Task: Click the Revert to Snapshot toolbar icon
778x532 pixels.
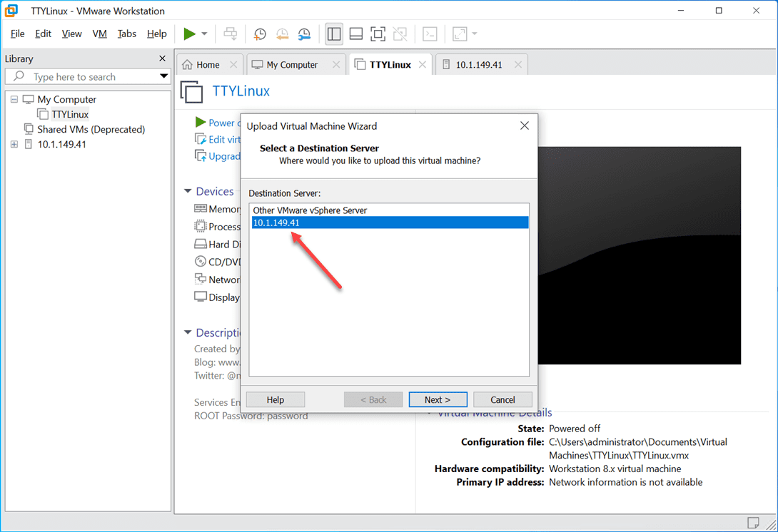Action: coord(282,34)
